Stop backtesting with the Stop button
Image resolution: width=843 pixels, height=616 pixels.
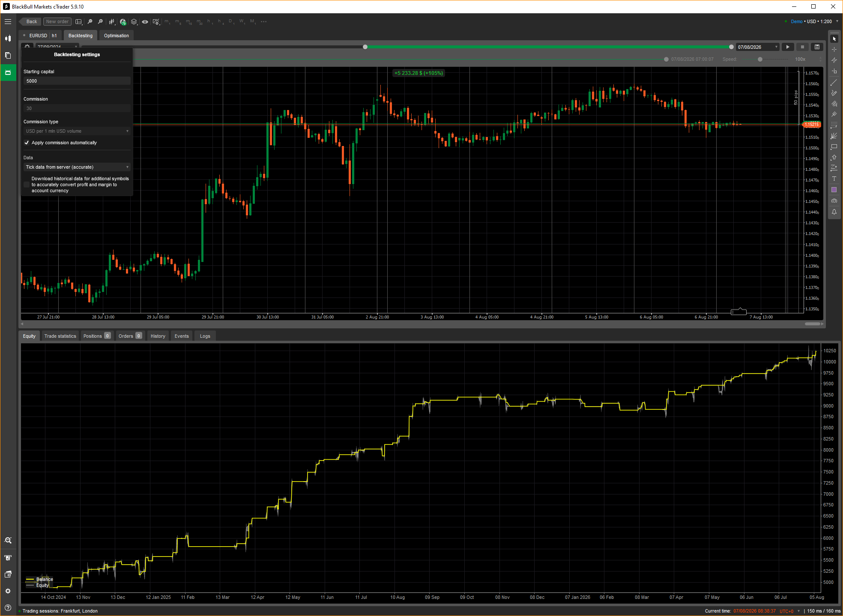pos(802,47)
